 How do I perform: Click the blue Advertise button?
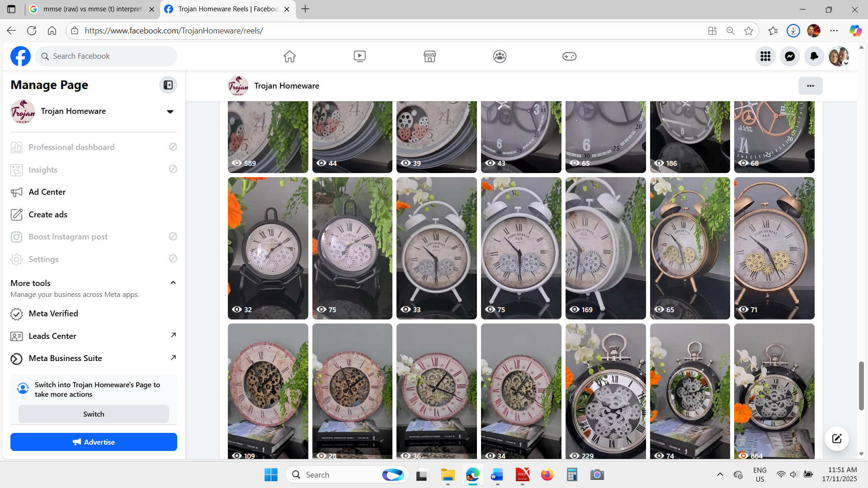tap(94, 442)
